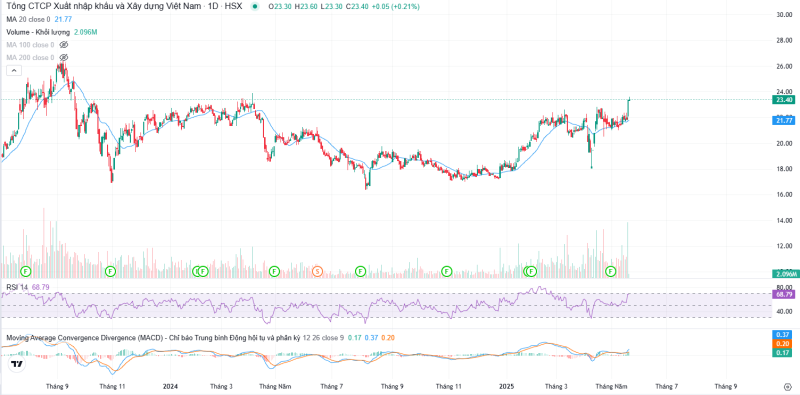Select the MA 20 close 0 legend
Viewport: 800px width, 395px height.
28,19
